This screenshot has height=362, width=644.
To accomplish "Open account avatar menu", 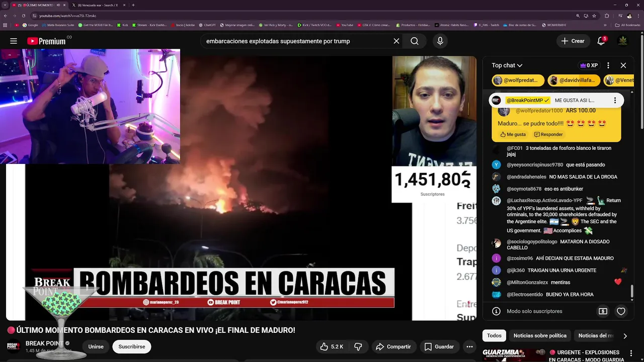I will tap(623, 41).
